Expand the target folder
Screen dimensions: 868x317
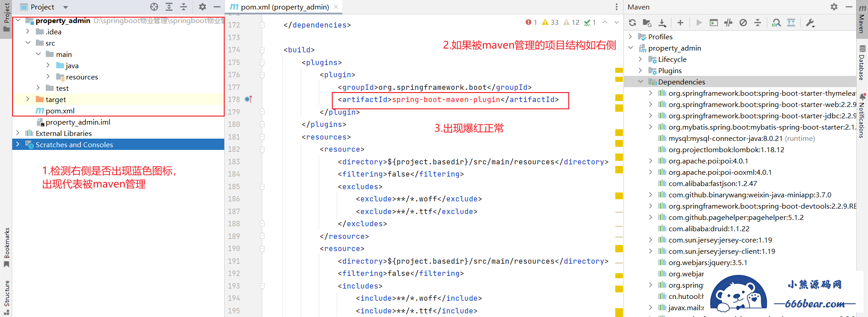[x=28, y=99]
